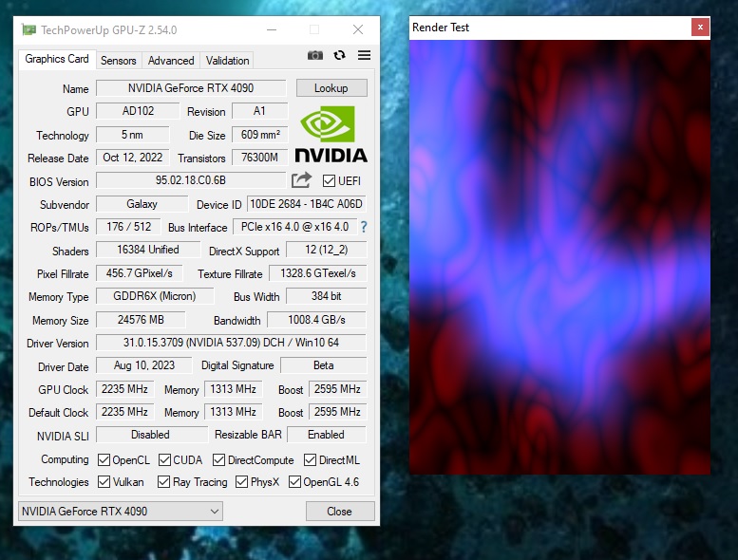
Task: Click the DirectX Support field 12 (12_2)
Action: [x=326, y=250]
